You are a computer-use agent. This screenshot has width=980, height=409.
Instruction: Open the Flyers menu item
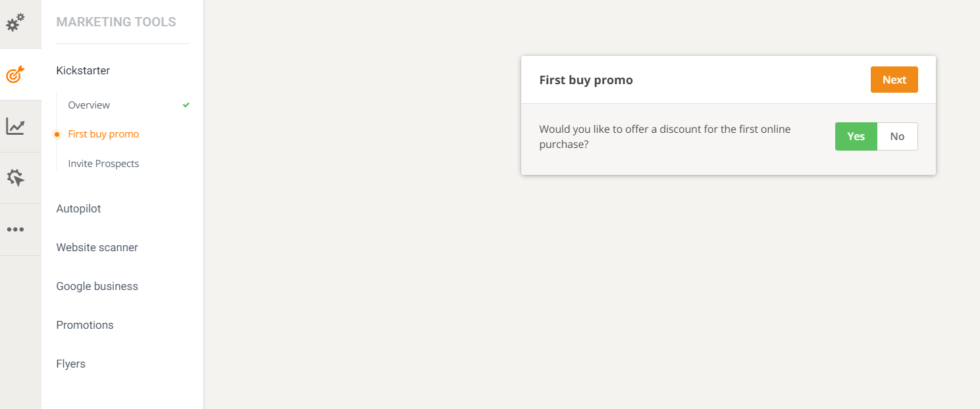71,364
